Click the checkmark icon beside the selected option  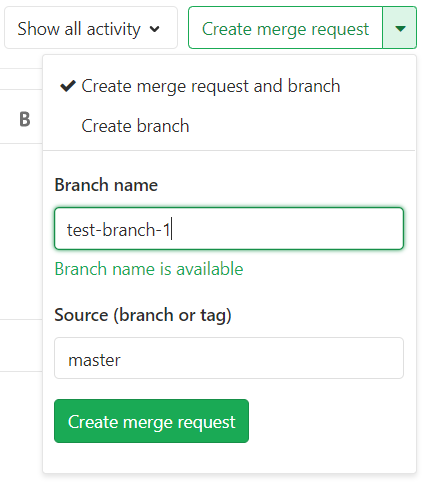[68, 86]
